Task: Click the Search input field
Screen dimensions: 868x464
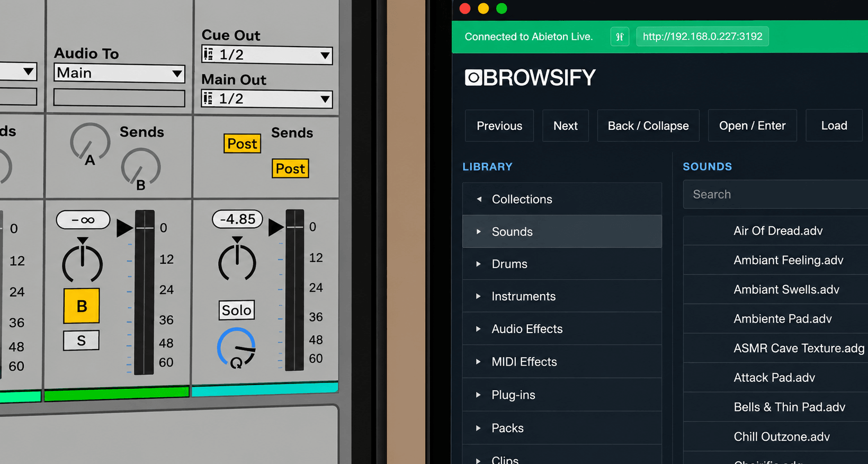Action: click(x=775, y=194)
